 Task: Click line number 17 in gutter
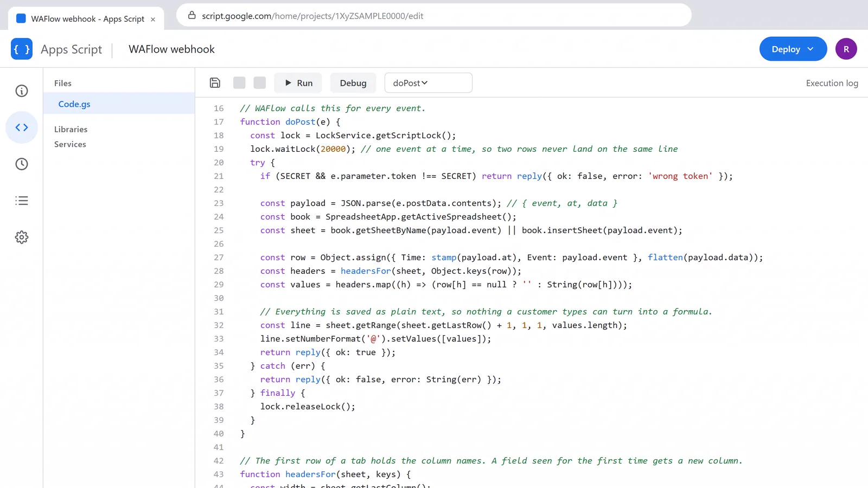219,122
